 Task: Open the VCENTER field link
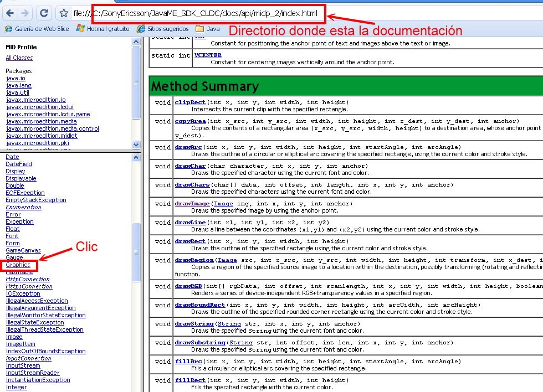208,55
